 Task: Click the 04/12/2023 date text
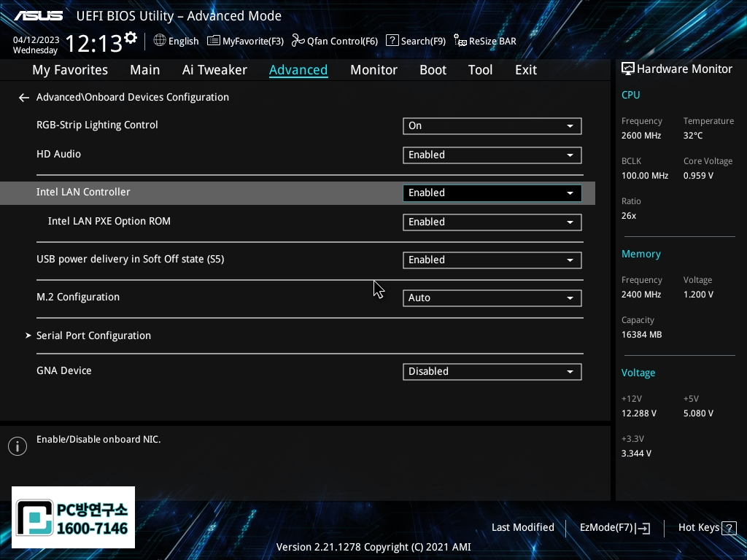tap(36, 40)
